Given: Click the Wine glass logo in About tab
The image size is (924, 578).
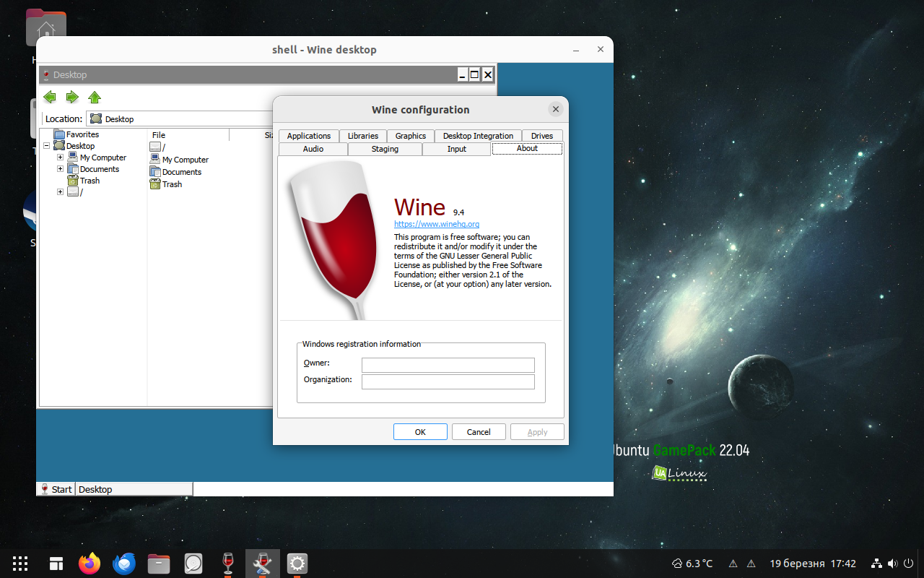Looking at the screenshot, I should point(334,240).
